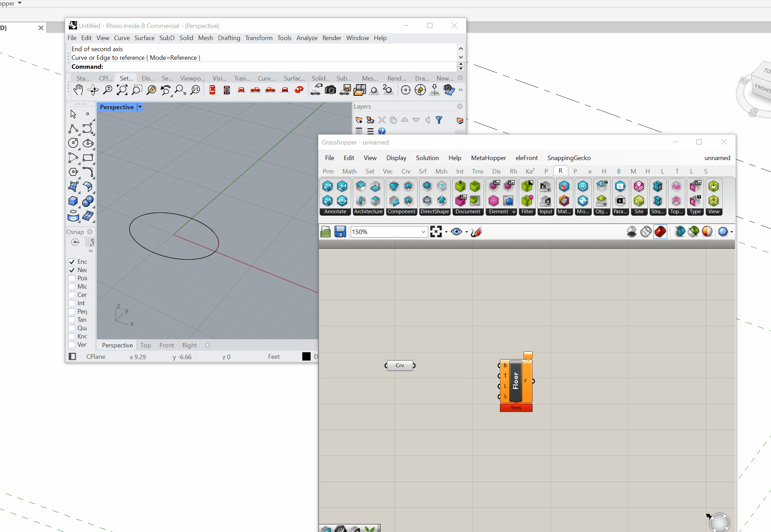Open the 150% zoom dropdown
This screenshot has height=532, width=771.
[x=423, y=232]
